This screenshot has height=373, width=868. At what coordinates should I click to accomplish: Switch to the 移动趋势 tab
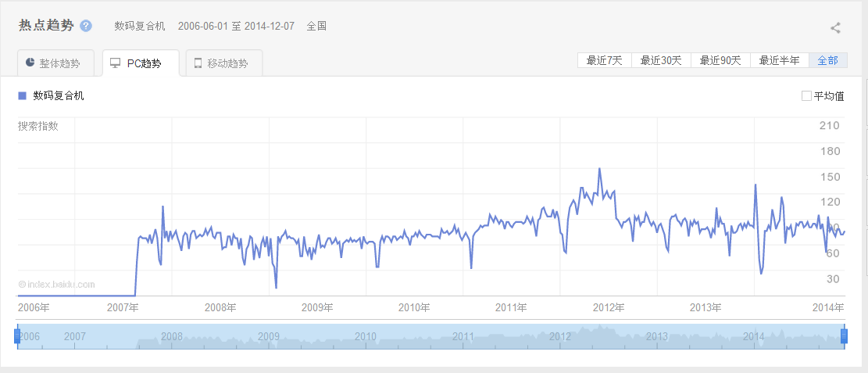coord(223,63)
